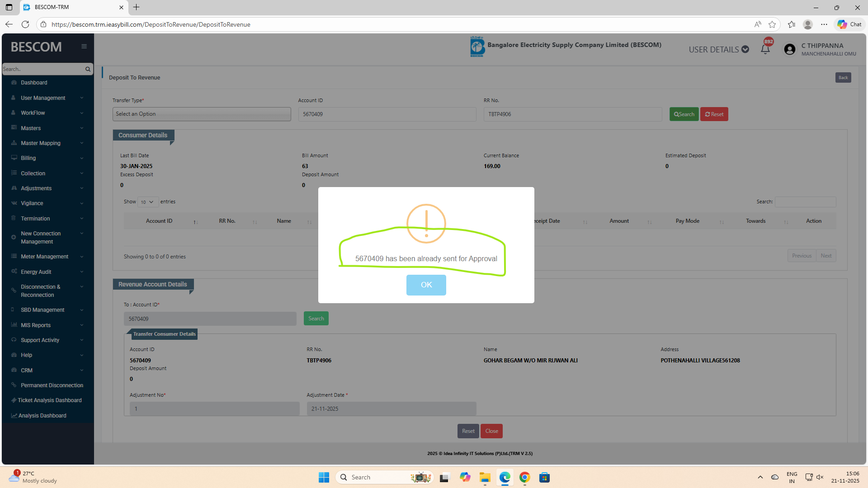Click the sidebar search magnifier icon
Image resolution: width=868 pixels, height=488 pixels.
[88, 69]
